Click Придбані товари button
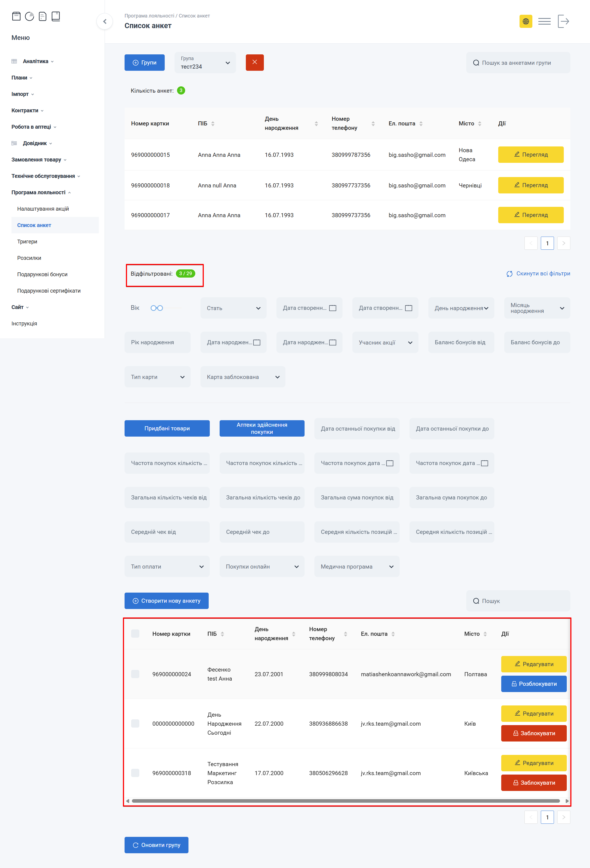The image size is (590, 868). point(167,428)
